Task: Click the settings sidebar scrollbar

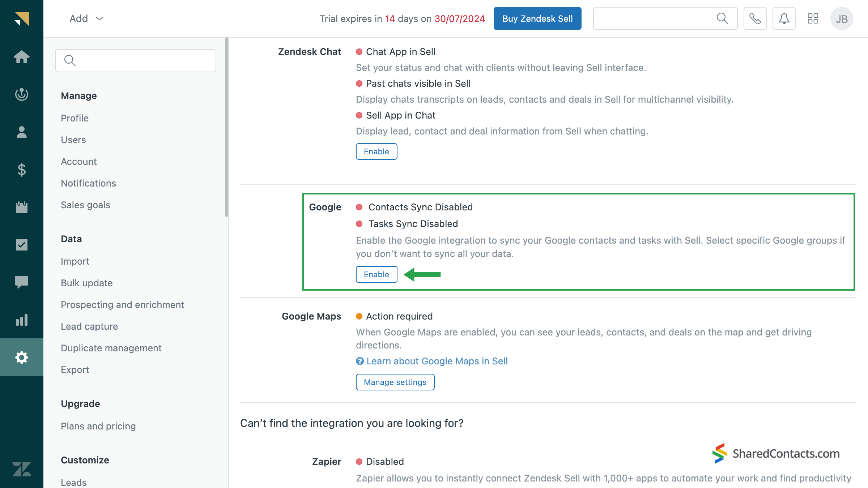Action: [226, 127]
